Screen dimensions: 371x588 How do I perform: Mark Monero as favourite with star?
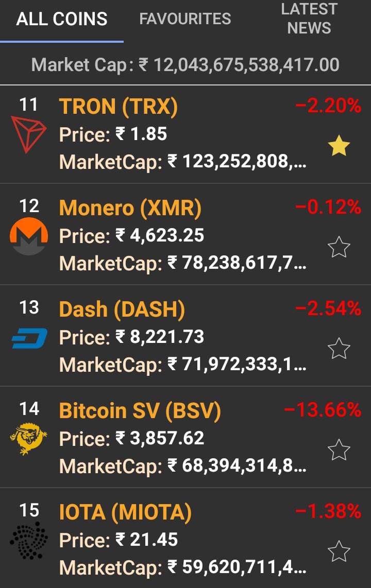click(339, 248)
